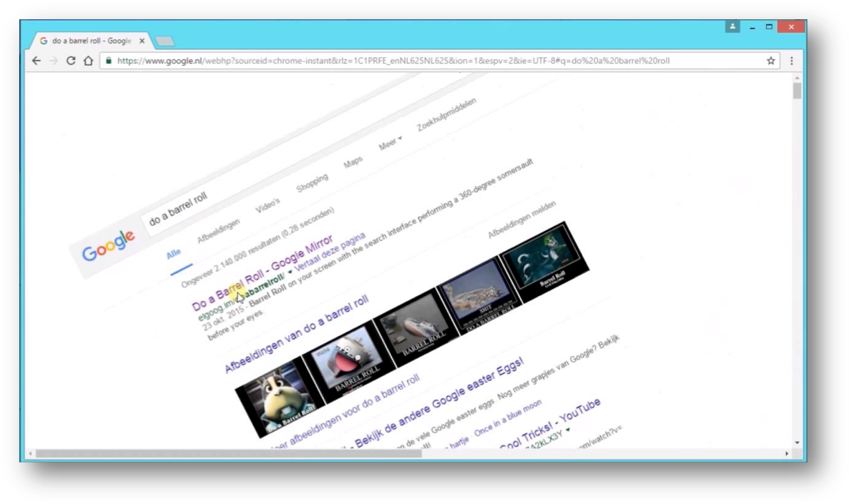
Task: Click the tilted Google logo
Action: pyautogui.click(x=108, y=245)
